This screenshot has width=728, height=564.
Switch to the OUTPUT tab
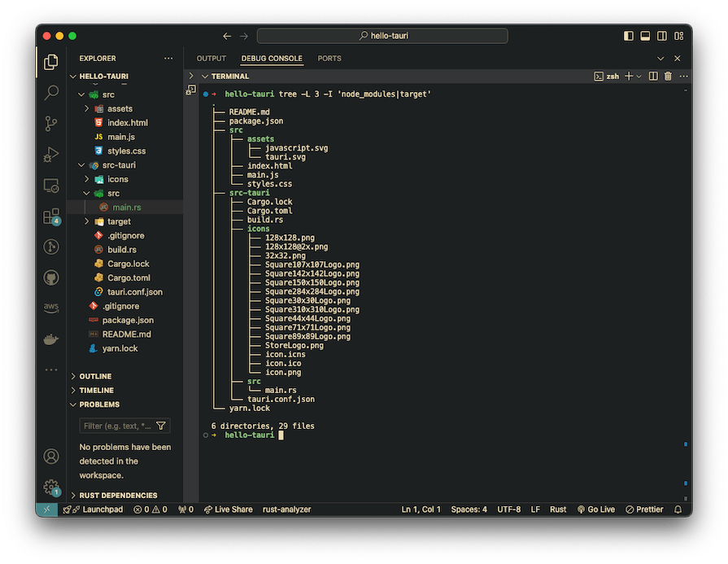(211, 59)
